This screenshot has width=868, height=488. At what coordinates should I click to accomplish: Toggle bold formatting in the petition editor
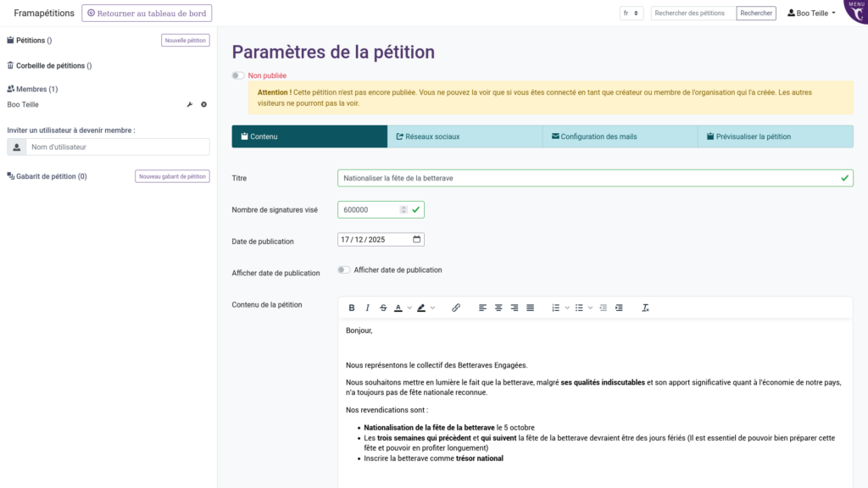pyautogui.click(x=352, y=308)
